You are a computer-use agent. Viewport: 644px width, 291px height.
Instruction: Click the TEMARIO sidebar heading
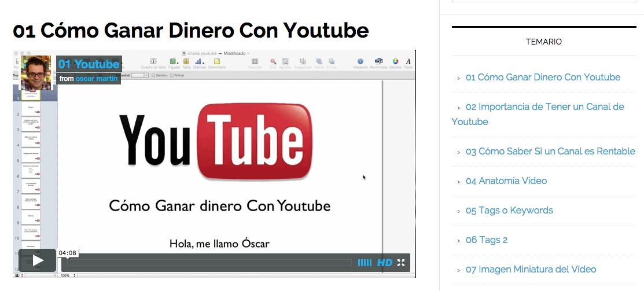[544, 42]
